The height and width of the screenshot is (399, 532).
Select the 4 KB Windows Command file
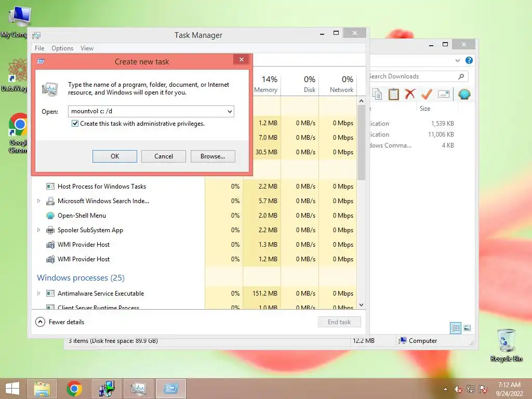point(412,145)
